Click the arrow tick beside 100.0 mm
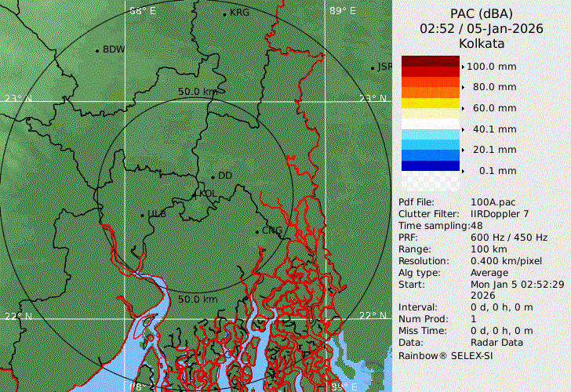571x392 pixels. (x=463, y=66)
